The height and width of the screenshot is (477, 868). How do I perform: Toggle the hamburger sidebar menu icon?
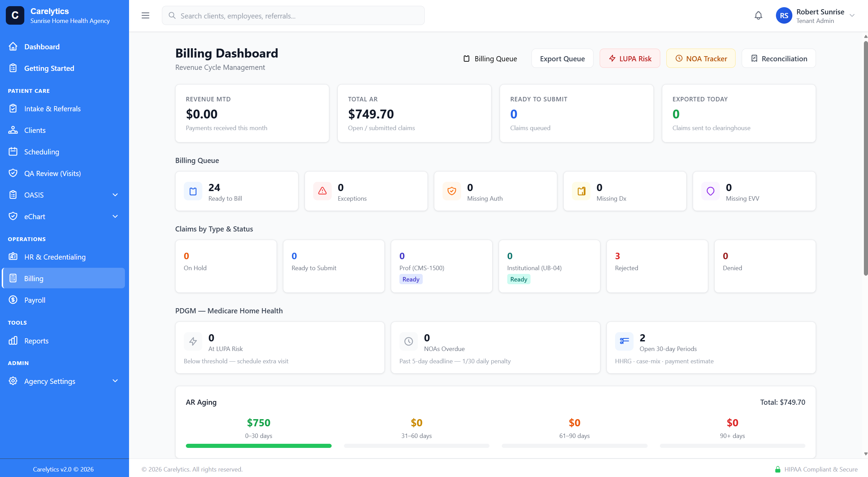[145, 15]
